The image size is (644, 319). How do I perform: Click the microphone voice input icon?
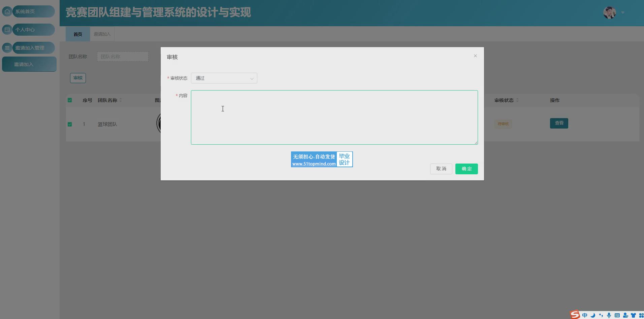pyautogui.click(x=609, y=315)
